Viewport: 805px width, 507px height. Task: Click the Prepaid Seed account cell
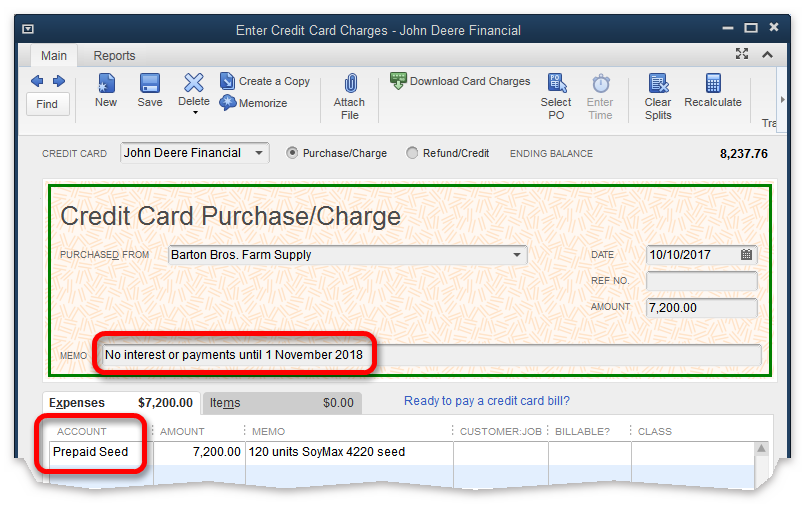(101, 452)
